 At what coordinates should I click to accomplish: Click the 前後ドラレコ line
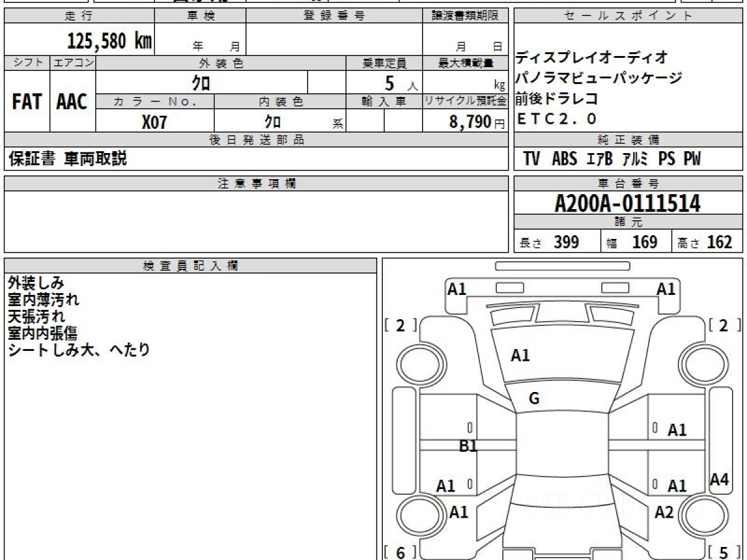557,98
